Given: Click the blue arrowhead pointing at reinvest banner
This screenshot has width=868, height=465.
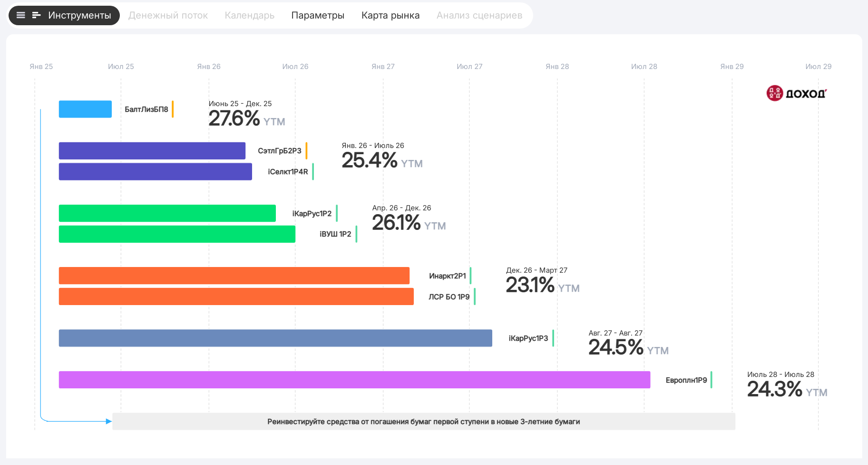Looking at the screenshot, I should [x=109, y=421].
